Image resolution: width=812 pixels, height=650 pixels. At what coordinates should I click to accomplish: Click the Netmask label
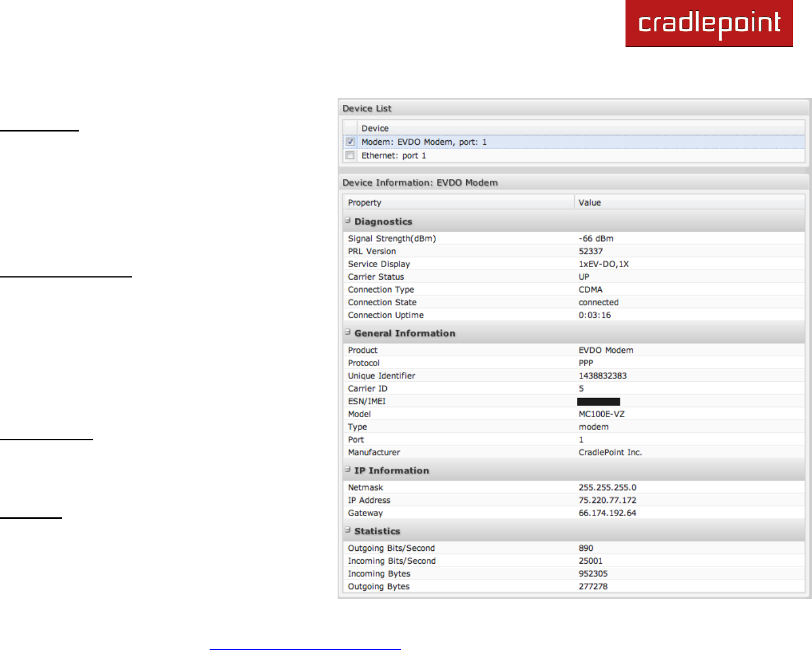365,487
